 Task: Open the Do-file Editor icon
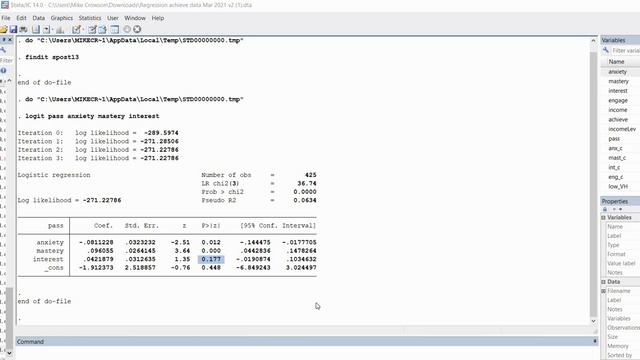coord(76,29)
